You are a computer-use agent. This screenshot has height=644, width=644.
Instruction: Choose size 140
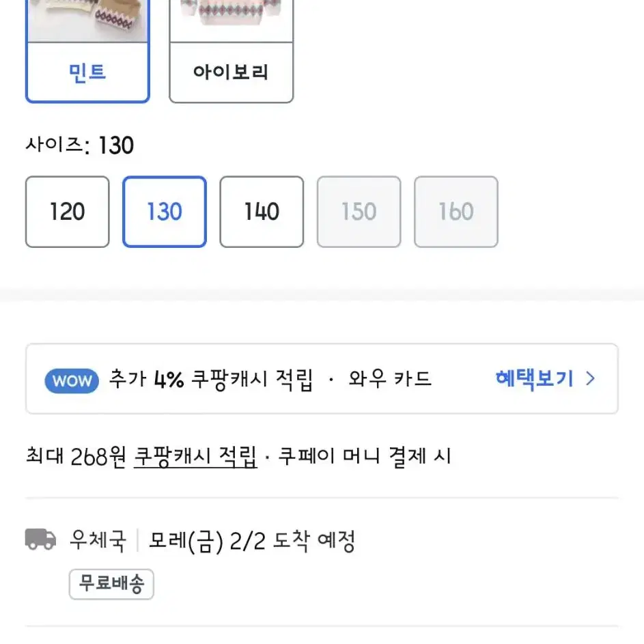click(x=262, y=212)
